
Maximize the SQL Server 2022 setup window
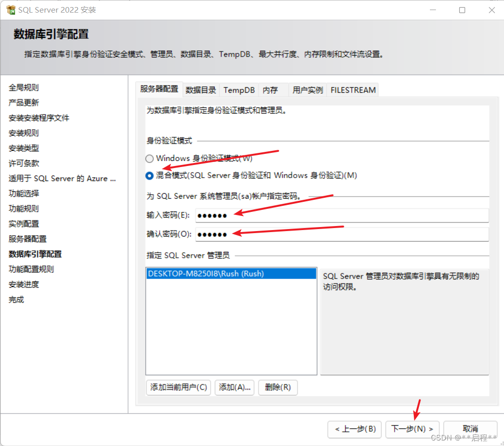point(462,10)
